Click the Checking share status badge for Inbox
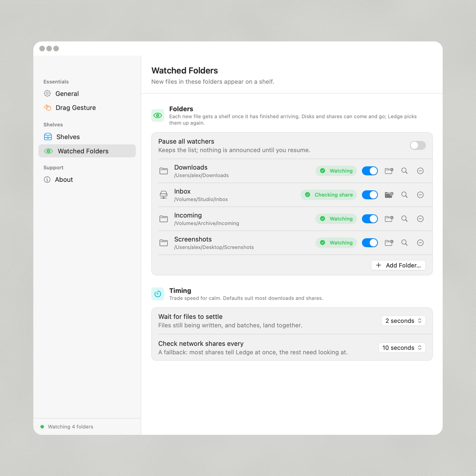Screen dimensions: 476x476 click(329, 195)
